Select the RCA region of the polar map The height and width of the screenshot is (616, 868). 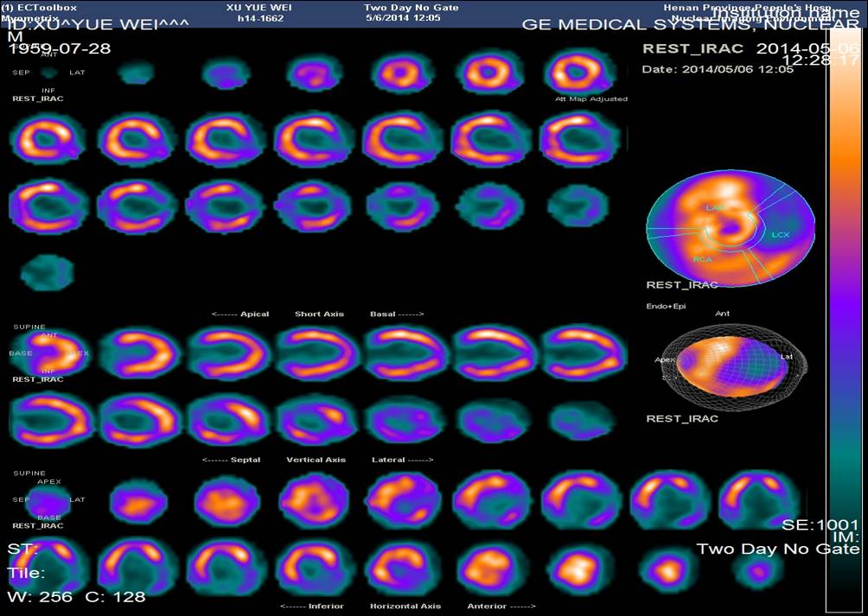click(x=702, y=258)
